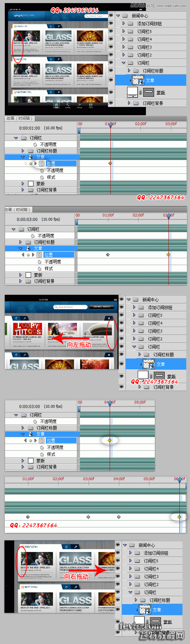Select keyframe below 04:00f in the 06:00f timeline

click(x=119, y=517)
